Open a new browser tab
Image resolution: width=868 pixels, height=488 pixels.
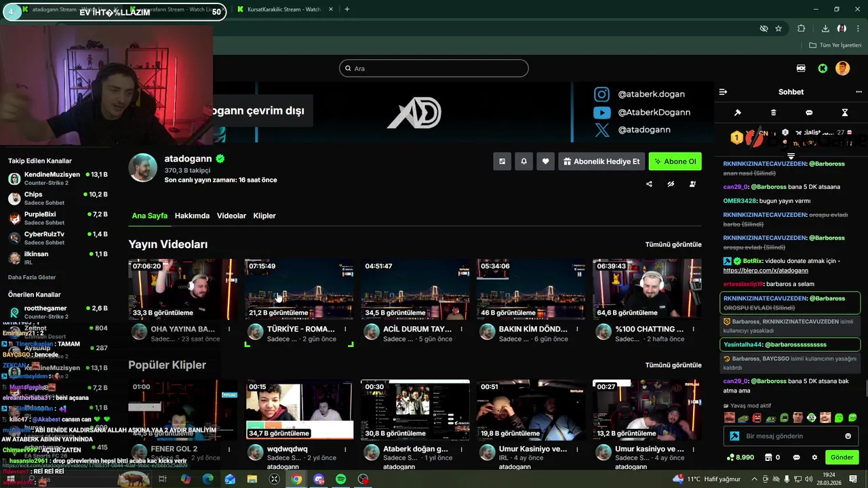347,9
